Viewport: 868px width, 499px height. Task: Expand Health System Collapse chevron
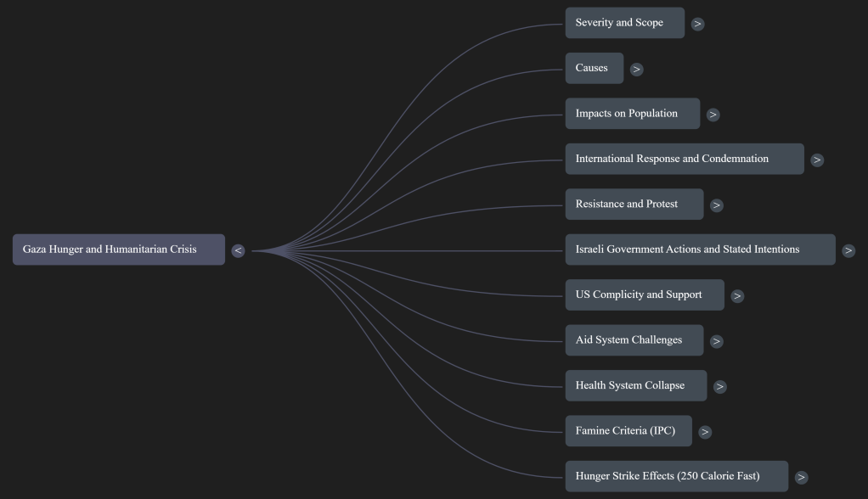pyautogui.click(x=719, y=387)
